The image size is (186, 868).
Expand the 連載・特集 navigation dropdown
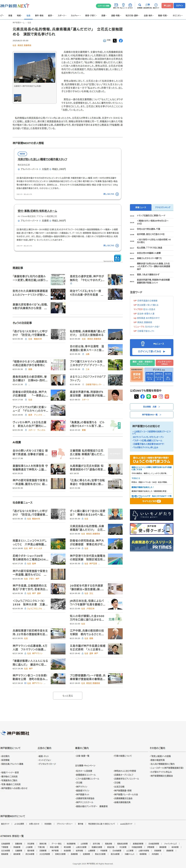pos(116,15)
